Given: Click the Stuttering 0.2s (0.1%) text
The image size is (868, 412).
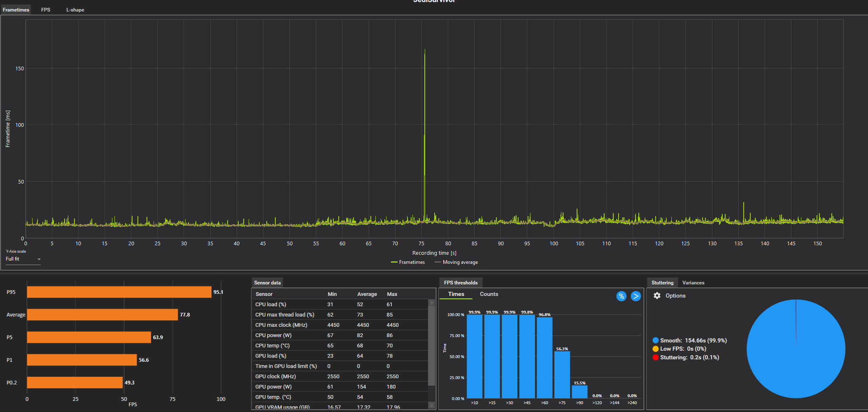Looking at the screenshot, I should coord(689,357).
